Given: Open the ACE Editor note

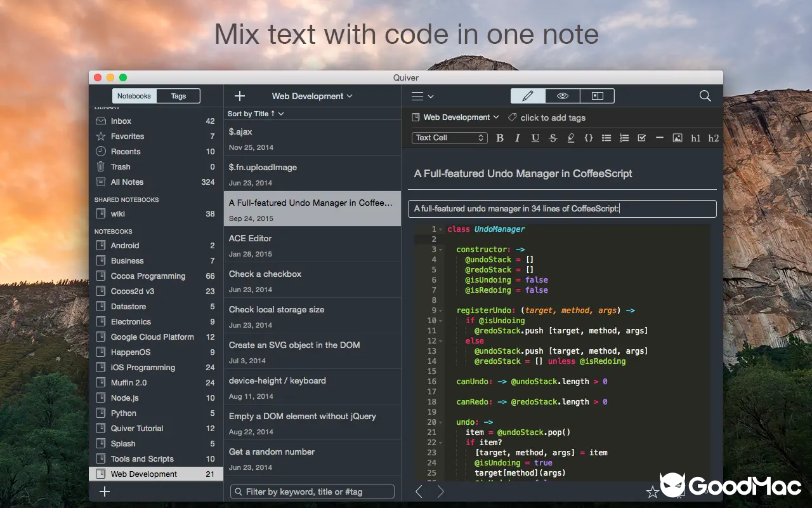Looking at the screenshot, I should coord(312,245).
